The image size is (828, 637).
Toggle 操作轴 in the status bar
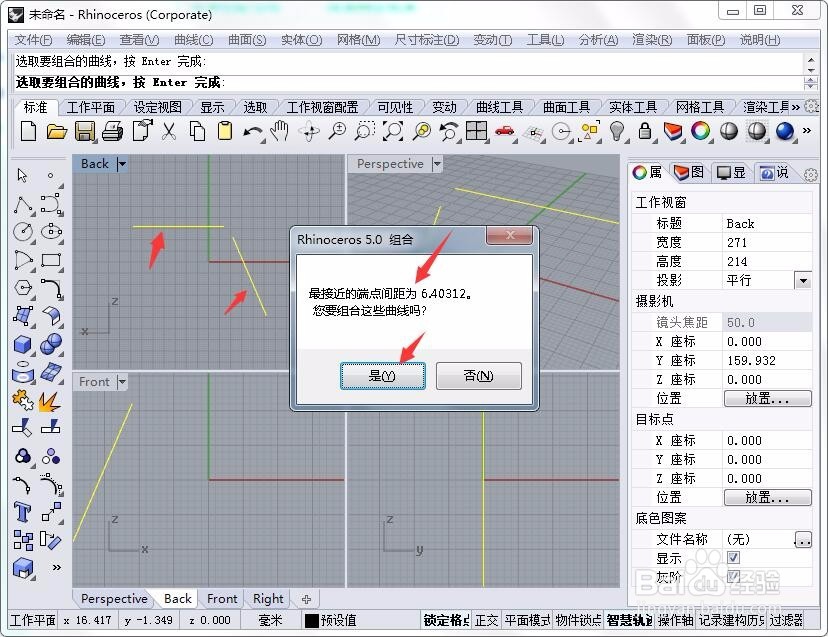click(675, 620)
